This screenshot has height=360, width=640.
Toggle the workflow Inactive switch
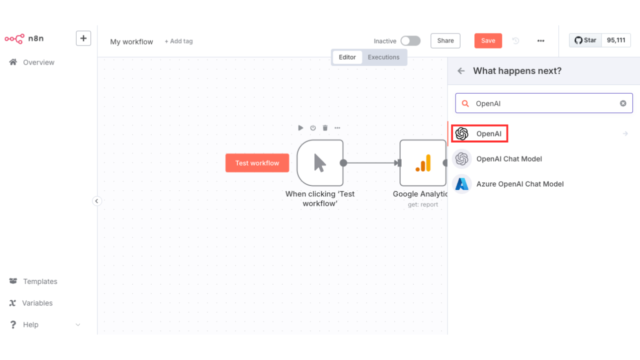pyautogui.click(x=410, y=41)
